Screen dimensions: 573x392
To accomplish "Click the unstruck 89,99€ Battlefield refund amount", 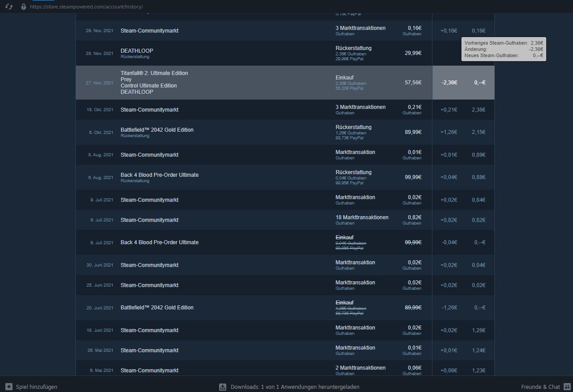I will click(413, 132).
